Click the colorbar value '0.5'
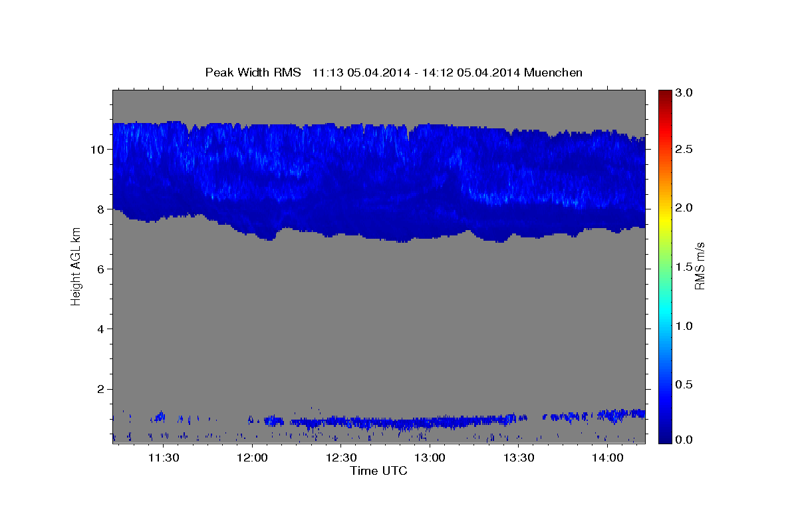This screenshot has height=532, width=798. pyautogui.click(x=684, y=384)
